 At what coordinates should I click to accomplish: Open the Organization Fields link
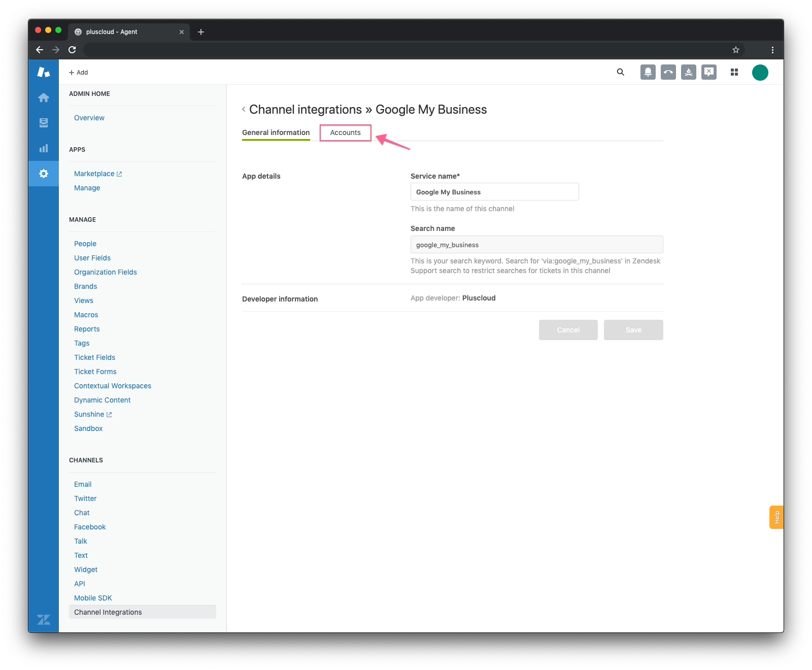[106, 272]
